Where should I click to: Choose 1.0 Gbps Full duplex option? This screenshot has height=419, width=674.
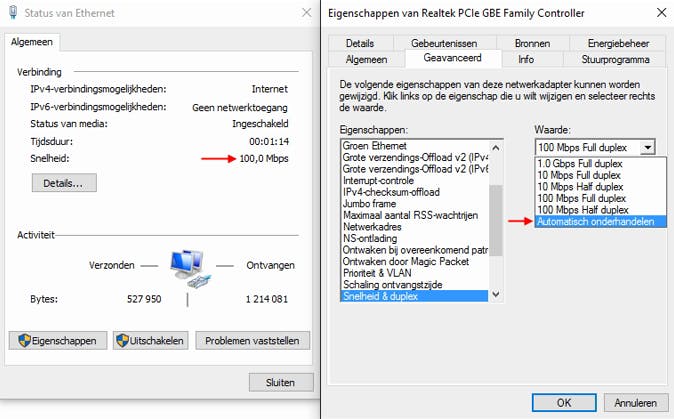580,162
